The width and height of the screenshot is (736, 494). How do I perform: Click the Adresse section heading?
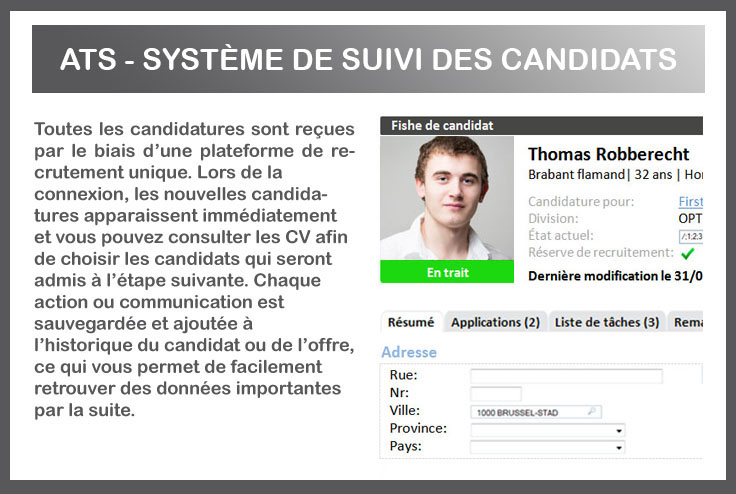(409, 352)
